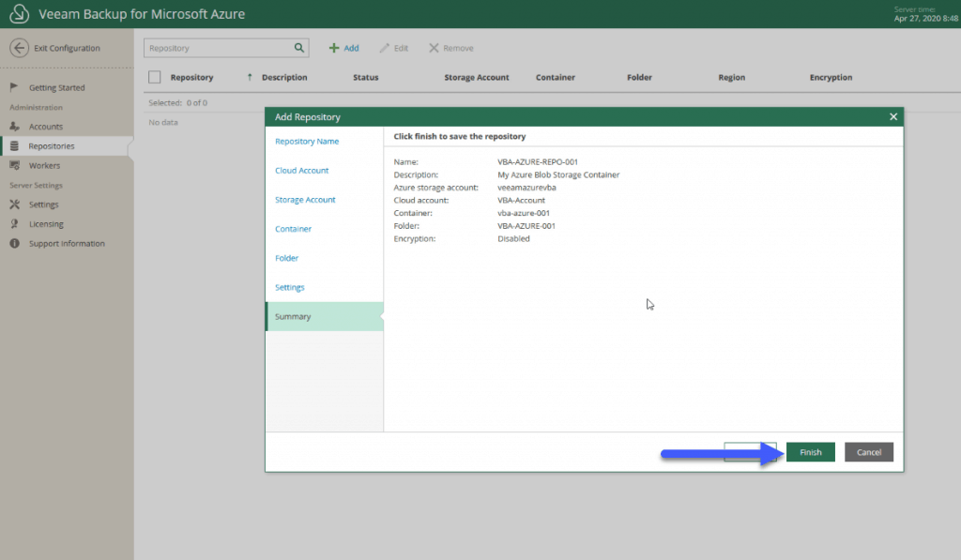Click the name value VBA-AZURE-REPO-001
The image size is (961, 560).
click(x=538, y=161)
